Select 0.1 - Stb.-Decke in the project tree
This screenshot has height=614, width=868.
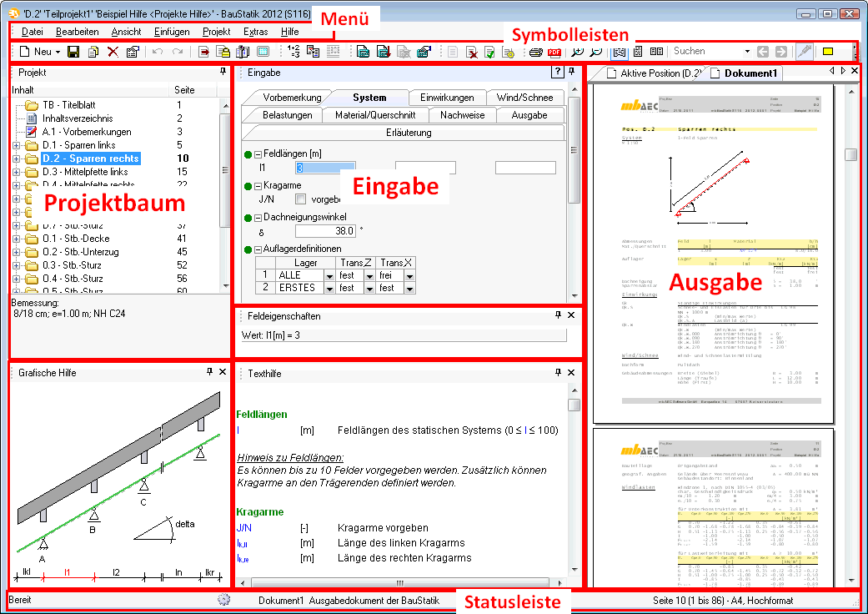coord(76,239)
